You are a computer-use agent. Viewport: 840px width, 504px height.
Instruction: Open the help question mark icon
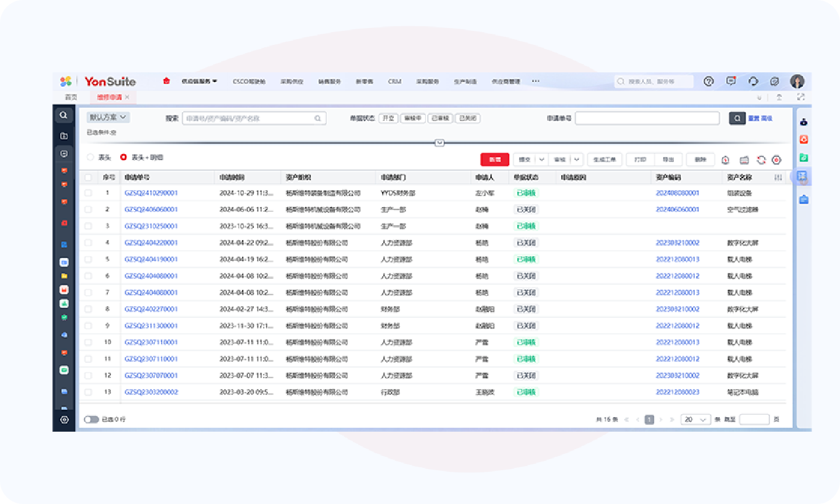tap(709, 82)
